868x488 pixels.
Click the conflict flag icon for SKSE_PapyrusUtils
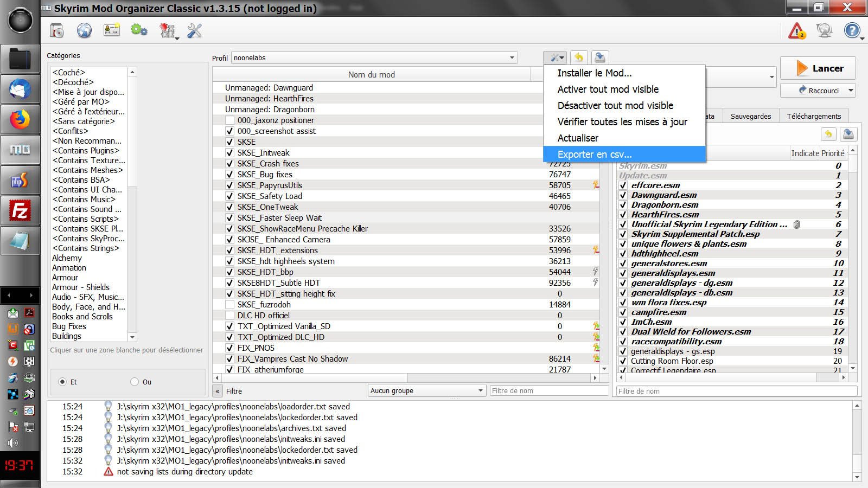[x=596, y=185]
